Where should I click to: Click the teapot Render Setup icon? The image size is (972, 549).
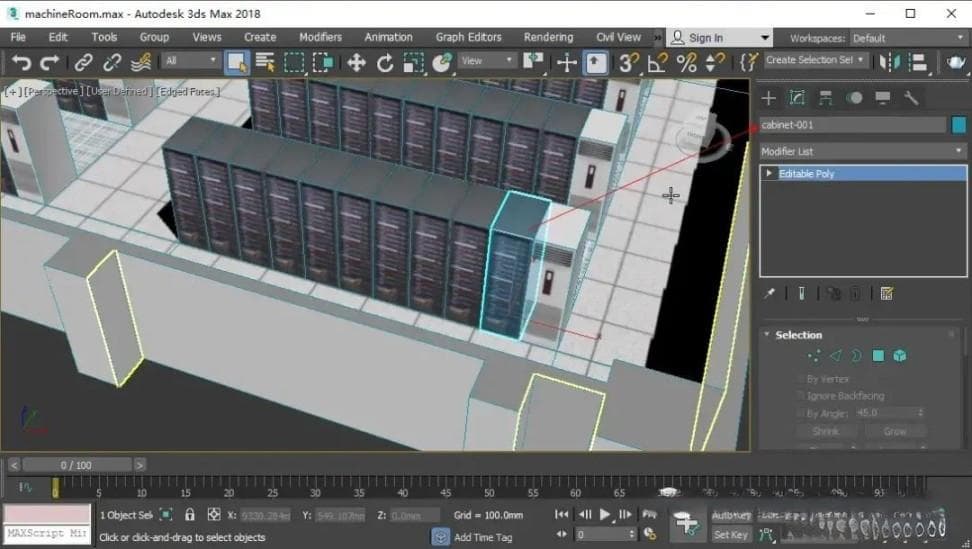tap(955, 63)
